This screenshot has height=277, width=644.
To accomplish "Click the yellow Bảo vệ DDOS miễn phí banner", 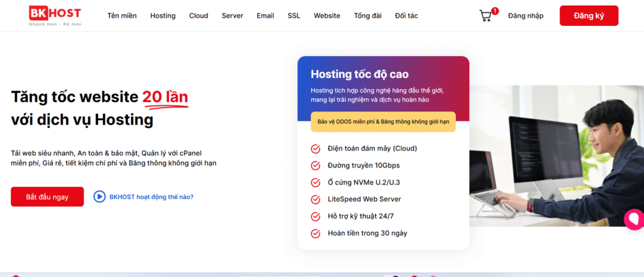I will click(383, 122).
